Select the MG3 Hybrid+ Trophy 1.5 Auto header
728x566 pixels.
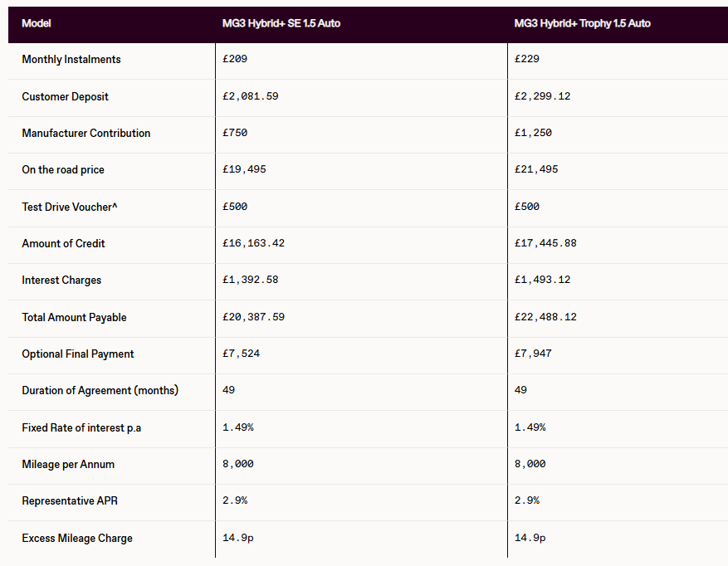click(x=583, y=23)
